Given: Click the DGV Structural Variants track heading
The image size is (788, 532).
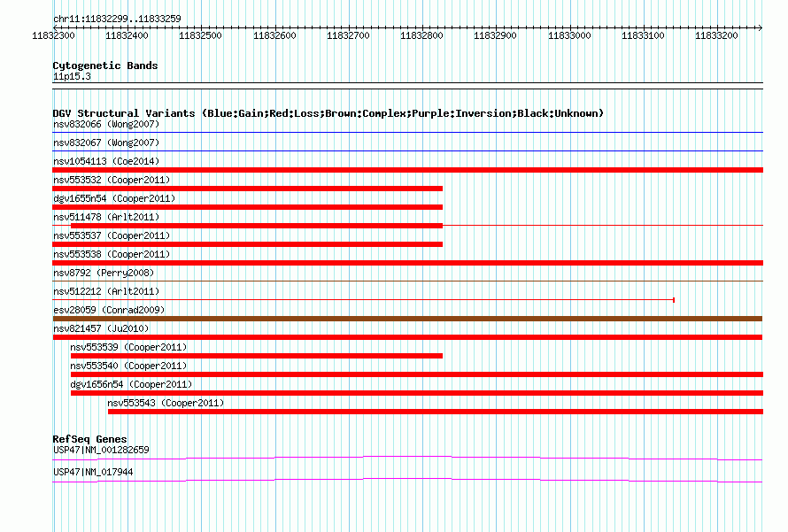Looking at the screenshot, I should click(x=328, y=113).
